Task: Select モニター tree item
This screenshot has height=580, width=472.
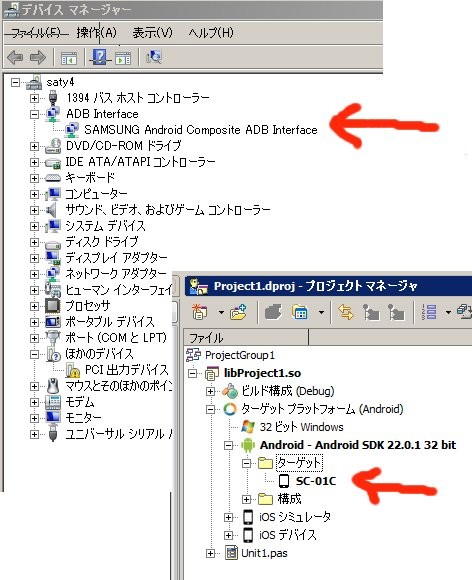Action: (83, 418)
